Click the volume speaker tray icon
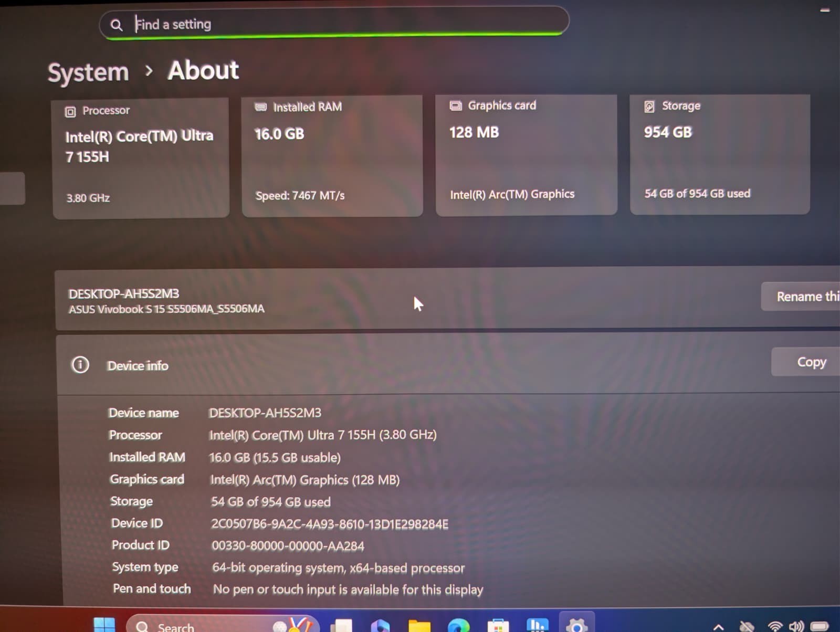840x632 pixels. coord(796,626)
